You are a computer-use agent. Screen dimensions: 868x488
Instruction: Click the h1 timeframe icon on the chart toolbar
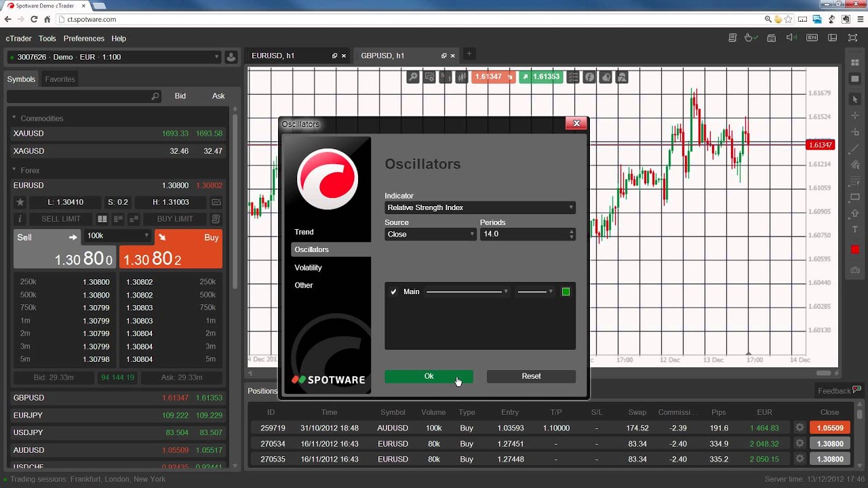446,77
